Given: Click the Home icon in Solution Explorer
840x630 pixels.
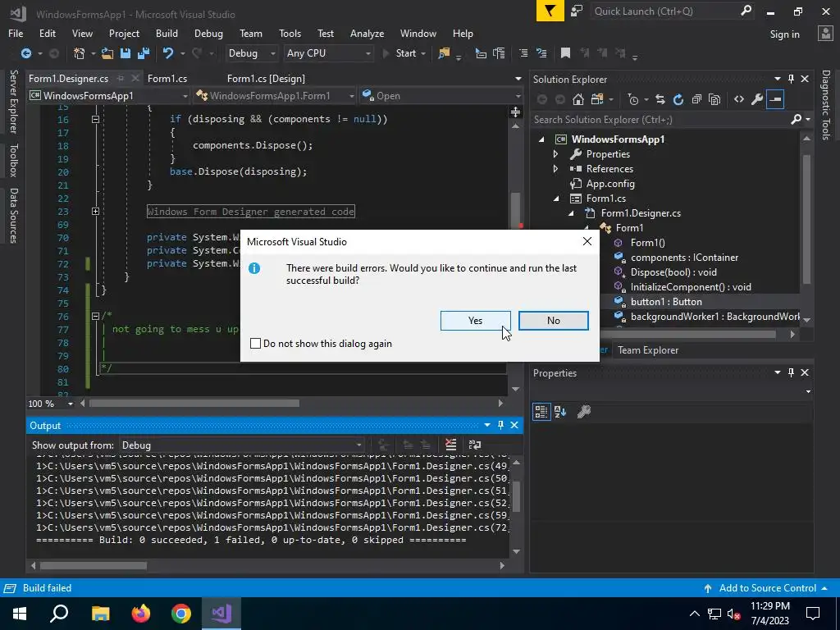Looking at the screenshot, I should coord(578,99).
